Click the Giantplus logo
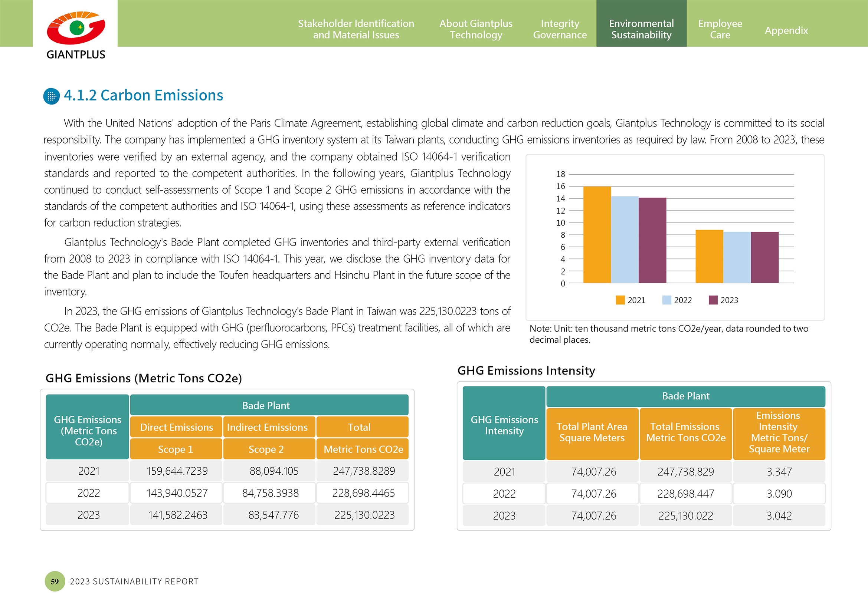The height and width of the screenshot is (613, 868). [x=76, y=35]
